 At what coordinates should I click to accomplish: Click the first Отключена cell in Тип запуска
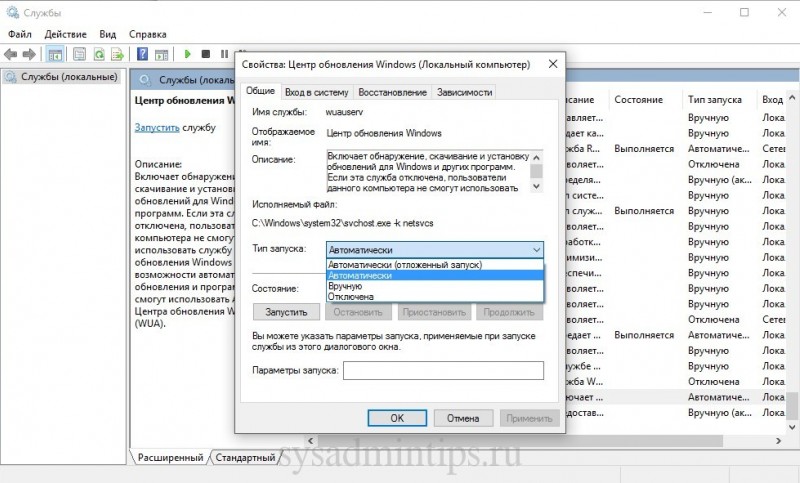pyautogui.click(x=713, y=164)
